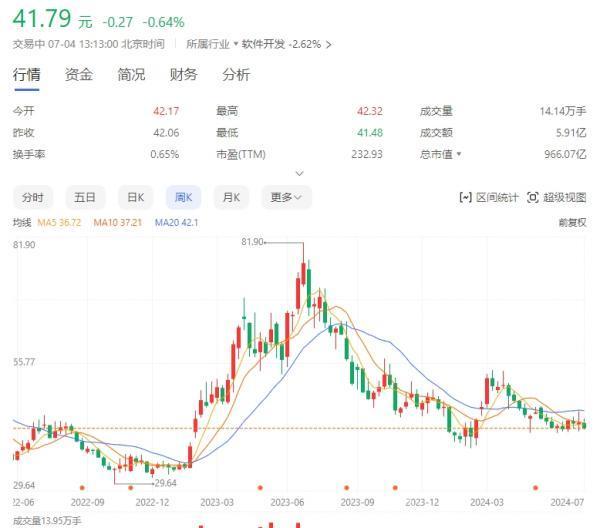This screenshot has width=600, height=528.
Task: Click the 总市值 value 966.07亿
Action: (x=565, y=154)
